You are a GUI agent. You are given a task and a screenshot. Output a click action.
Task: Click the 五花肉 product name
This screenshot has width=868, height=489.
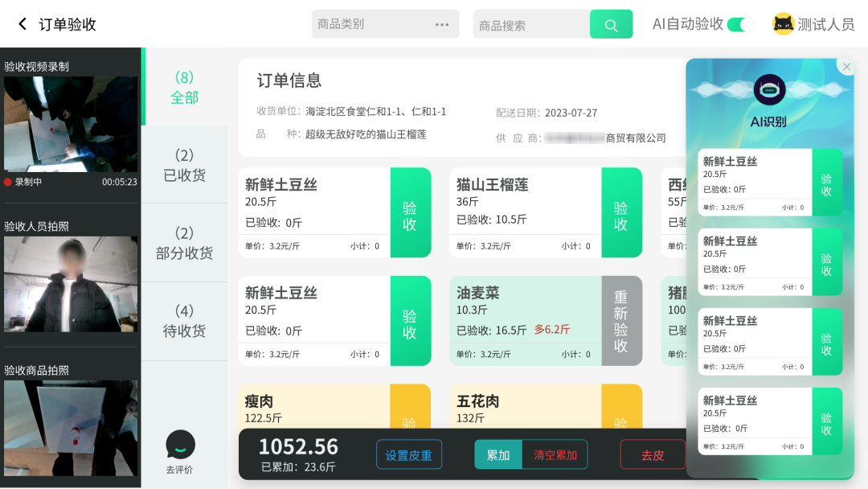pos(477,401)
